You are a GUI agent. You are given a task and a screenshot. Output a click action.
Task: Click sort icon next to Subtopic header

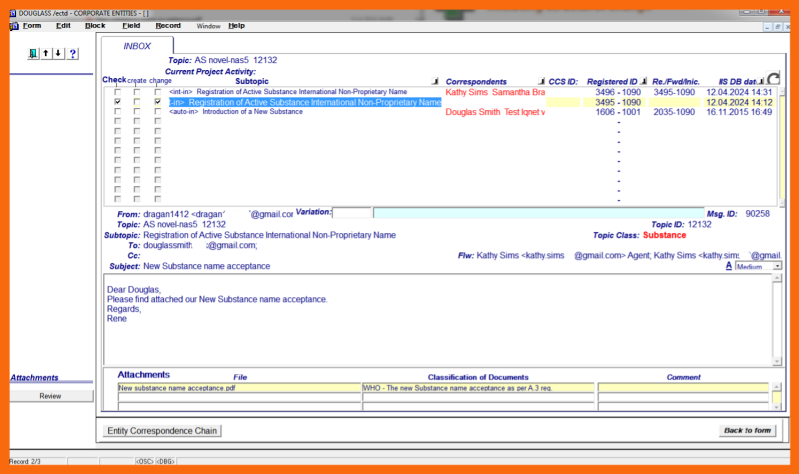click(434, 81)
